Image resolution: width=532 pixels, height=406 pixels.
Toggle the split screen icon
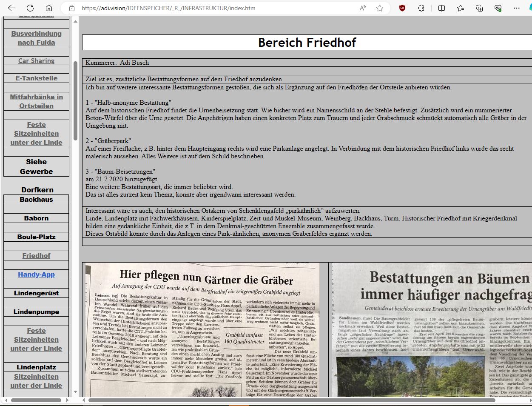441,8
